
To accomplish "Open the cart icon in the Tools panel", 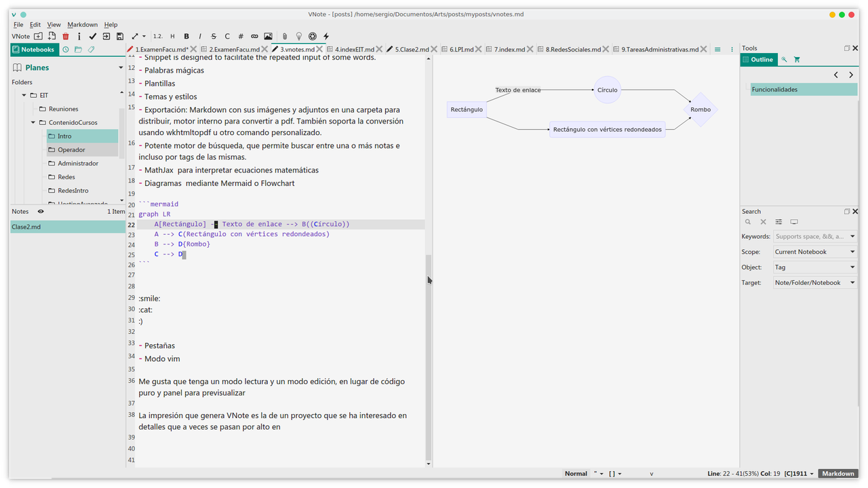I will 797,60.
